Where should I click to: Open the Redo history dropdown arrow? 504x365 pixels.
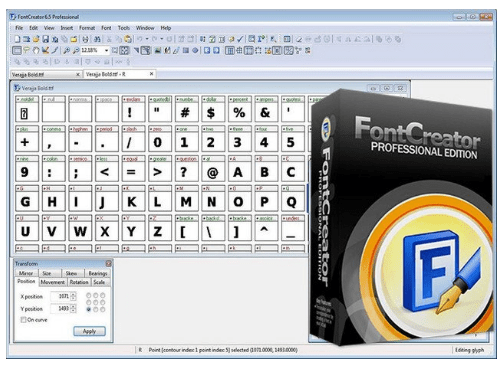pyautogui.click(x=162, y=39)
